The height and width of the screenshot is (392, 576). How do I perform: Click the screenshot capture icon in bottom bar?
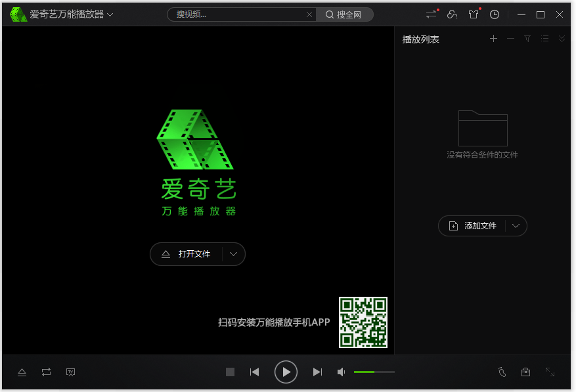[x=70, y=372]
